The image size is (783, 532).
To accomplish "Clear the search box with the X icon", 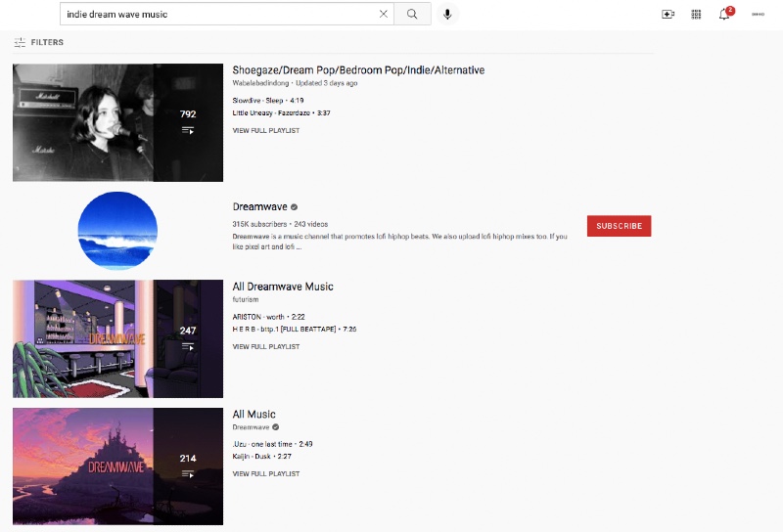I will click(384, 14).
